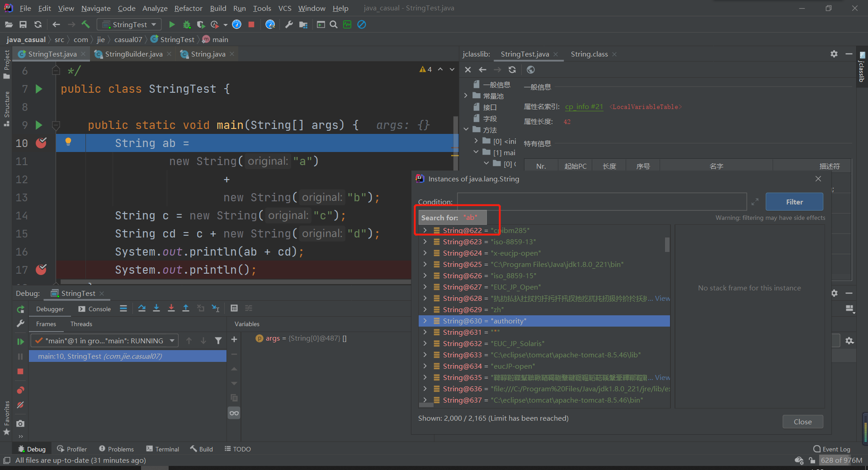Click casual07 in breadcrumb path
The width and height of the screenshot is (868, 470).
point(128,39)
